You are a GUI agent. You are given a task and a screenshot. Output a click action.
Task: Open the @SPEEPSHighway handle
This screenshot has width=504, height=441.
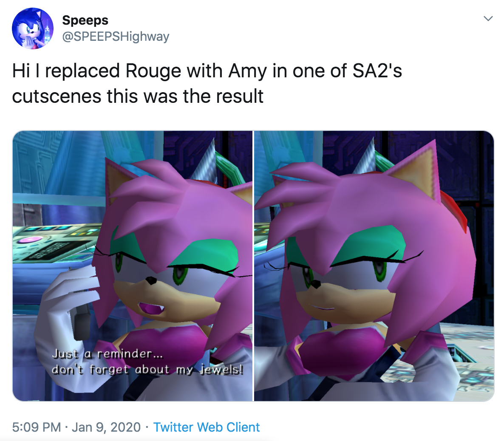point(116,36)
